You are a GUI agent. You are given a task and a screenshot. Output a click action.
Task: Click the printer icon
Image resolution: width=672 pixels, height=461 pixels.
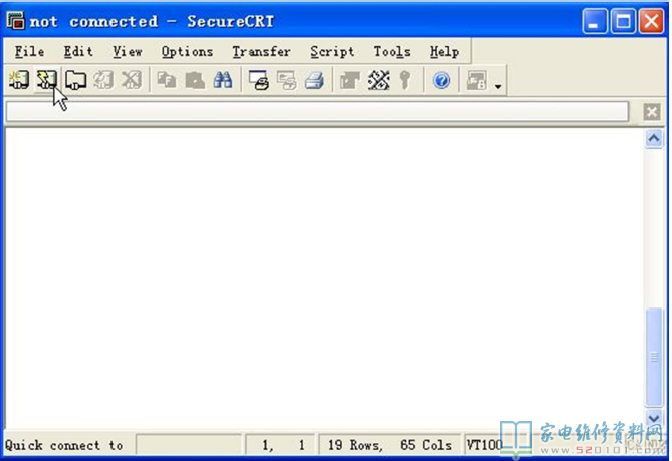click(314, 80)
